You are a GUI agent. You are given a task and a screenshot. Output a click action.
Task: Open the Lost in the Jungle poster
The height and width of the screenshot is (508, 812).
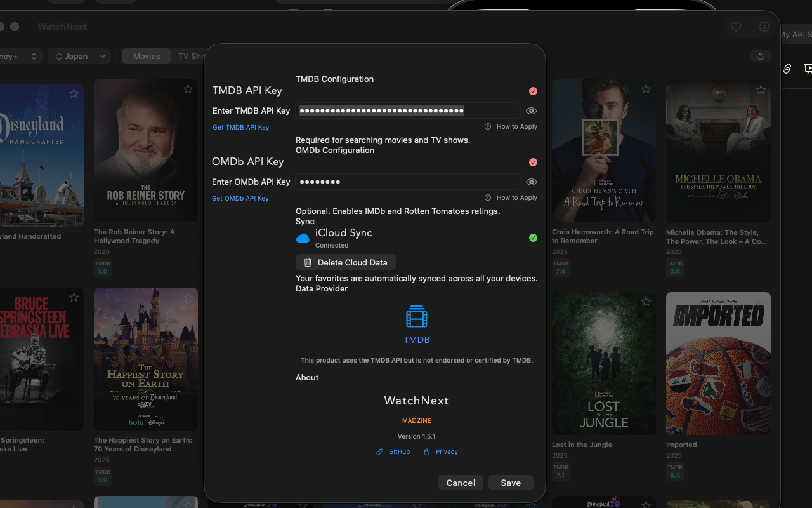604,363
